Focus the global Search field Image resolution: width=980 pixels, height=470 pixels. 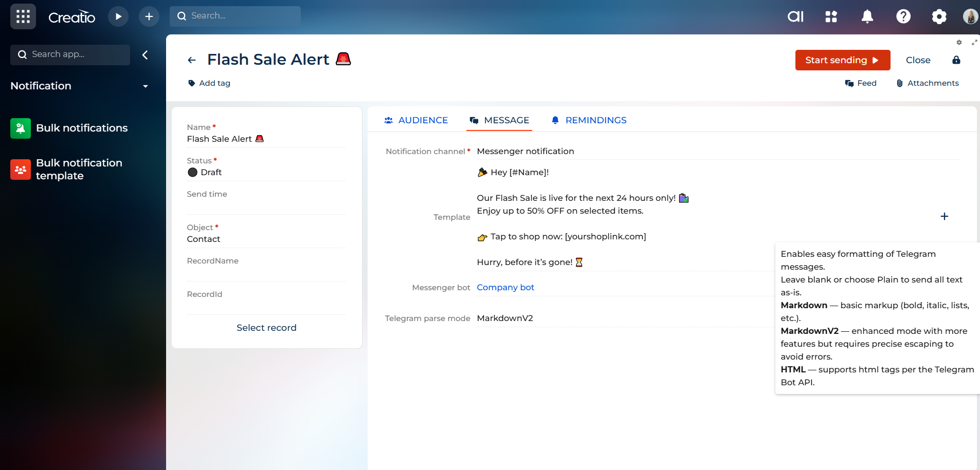(x=235, y=16)
